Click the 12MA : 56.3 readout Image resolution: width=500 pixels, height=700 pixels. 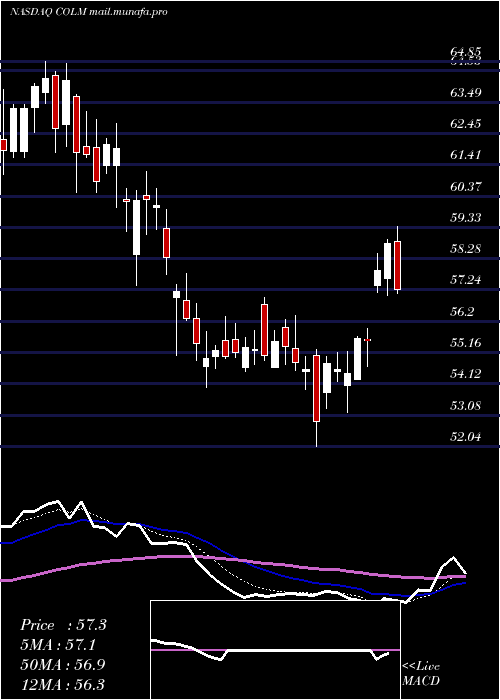point(63,684)
